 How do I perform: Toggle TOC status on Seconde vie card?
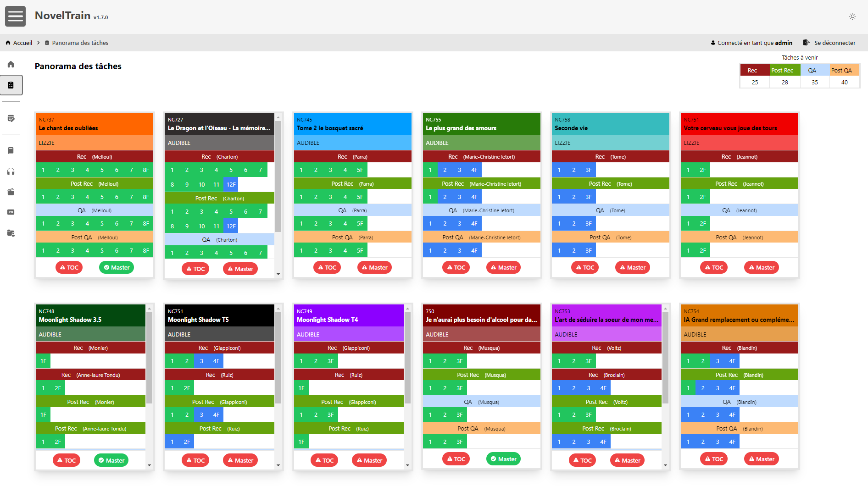coord(584,268)
